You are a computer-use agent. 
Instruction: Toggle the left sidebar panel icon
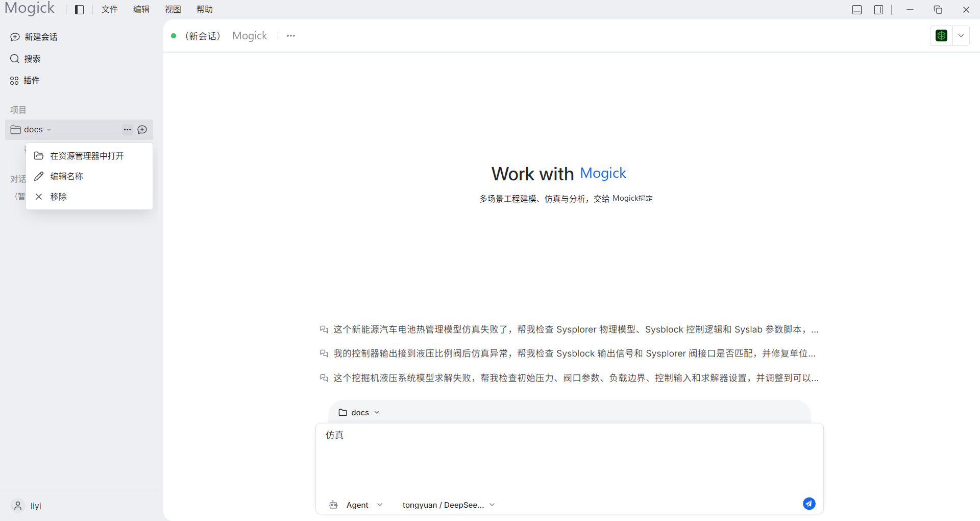point(79,10)
